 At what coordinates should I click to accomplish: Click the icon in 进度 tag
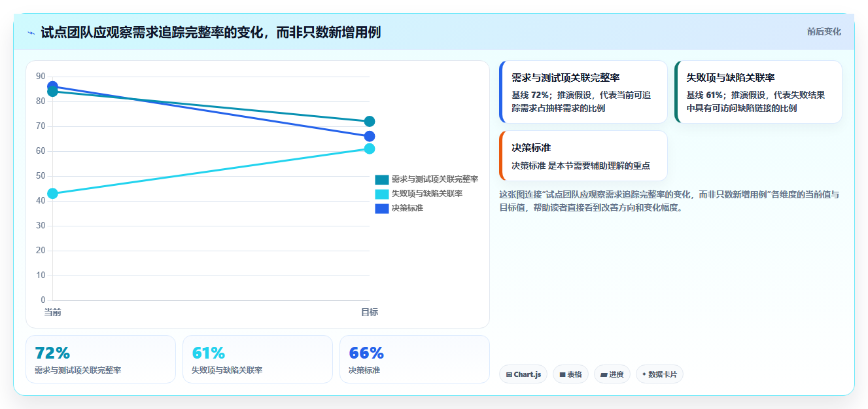pyautogui.click(x=604, y=375)
